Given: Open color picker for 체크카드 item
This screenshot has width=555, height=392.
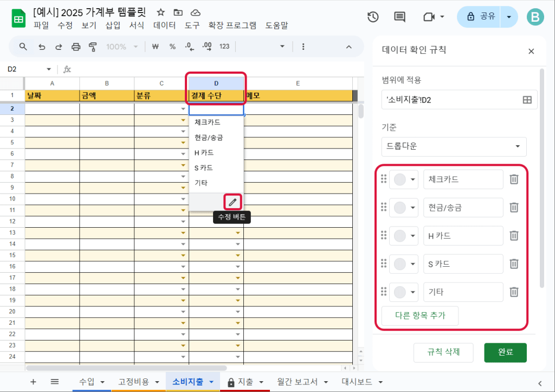Looking at the screenshot, I should pyautogui.click(x=404, y=179).
